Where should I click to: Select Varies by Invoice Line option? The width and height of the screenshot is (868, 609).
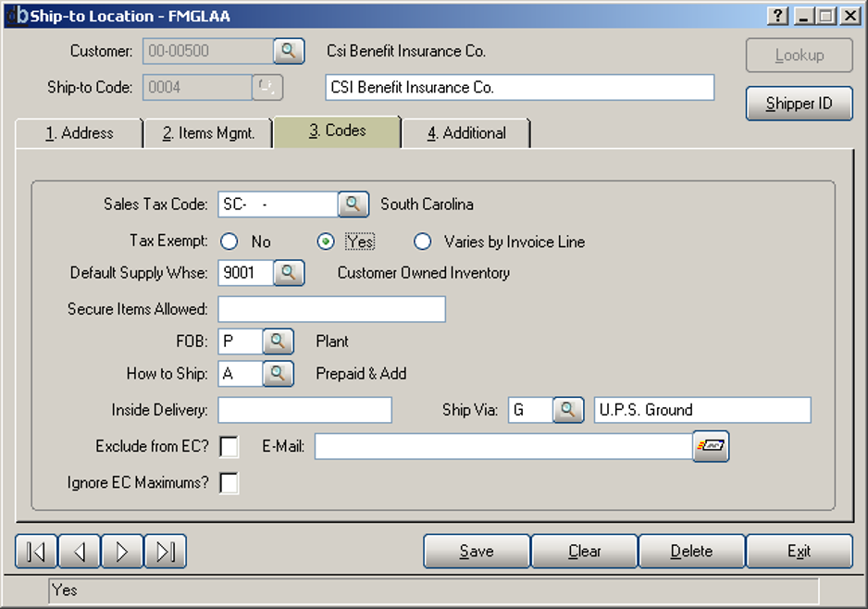[422, 242]
